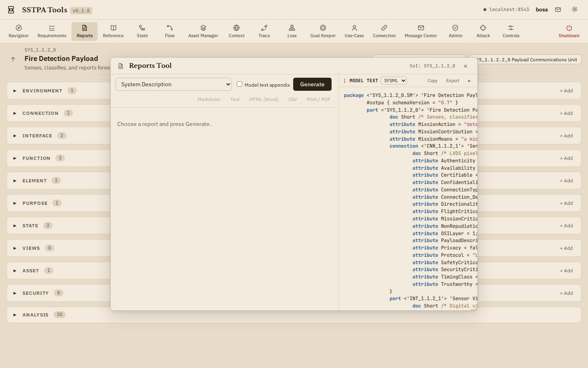Expand the FUNCTION section

(15, 158)
